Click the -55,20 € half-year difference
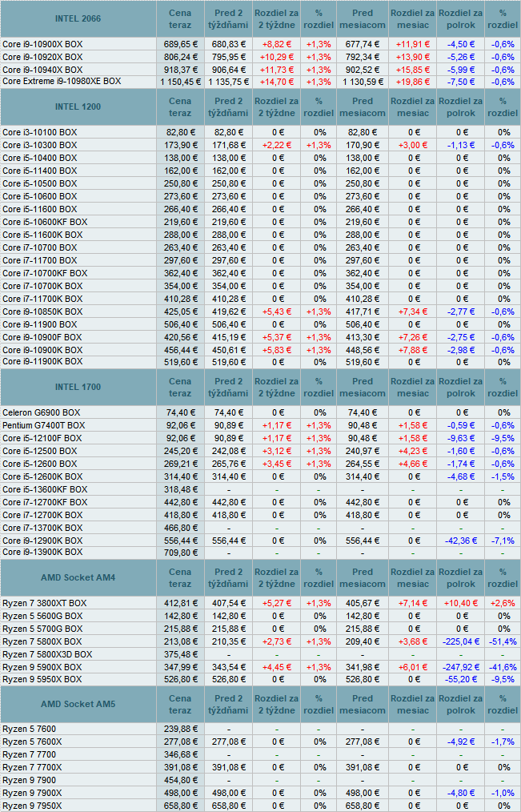This screenshot has height=812, width=521. pos(460,679)
